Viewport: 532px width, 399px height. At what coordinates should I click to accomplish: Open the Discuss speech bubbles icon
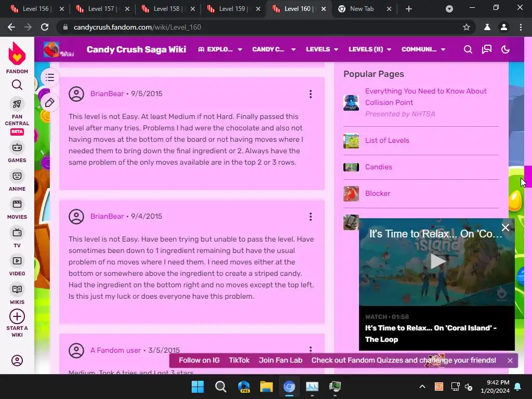[x=486, y=49]
